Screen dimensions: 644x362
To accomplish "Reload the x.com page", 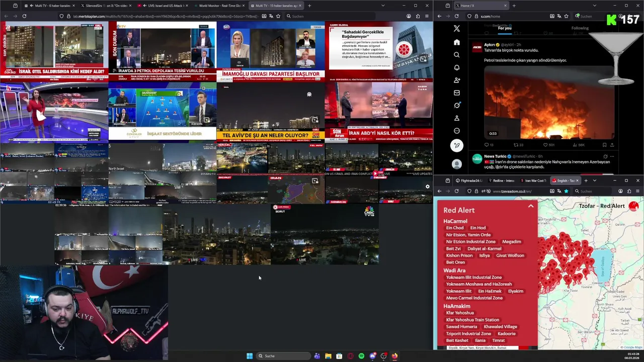I will coord(456,16).
